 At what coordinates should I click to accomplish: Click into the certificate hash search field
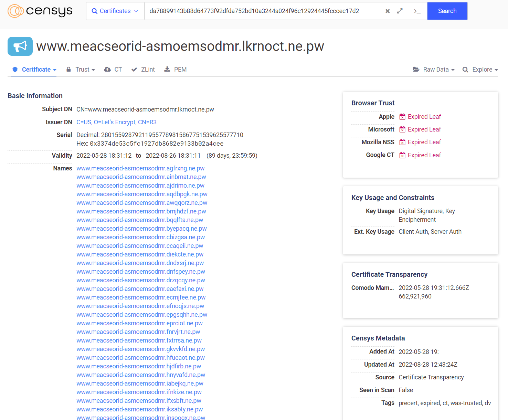click(262, 11)
